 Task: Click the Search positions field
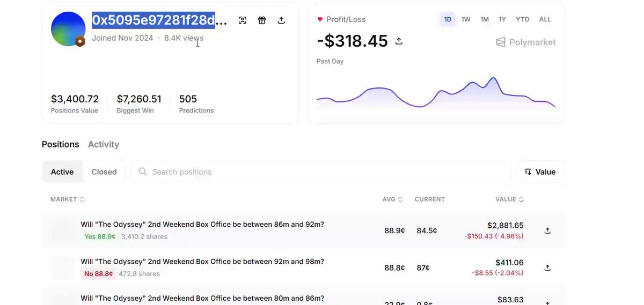point(320,172)
